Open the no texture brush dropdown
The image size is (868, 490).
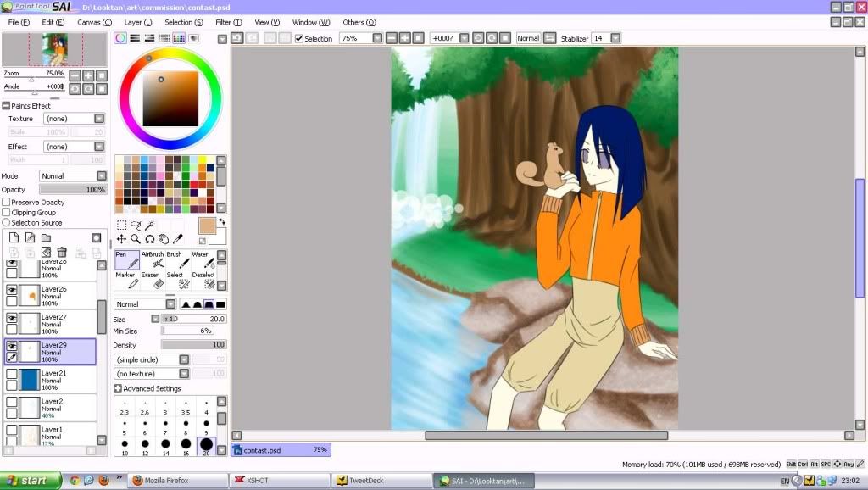(x=152, y=374)
